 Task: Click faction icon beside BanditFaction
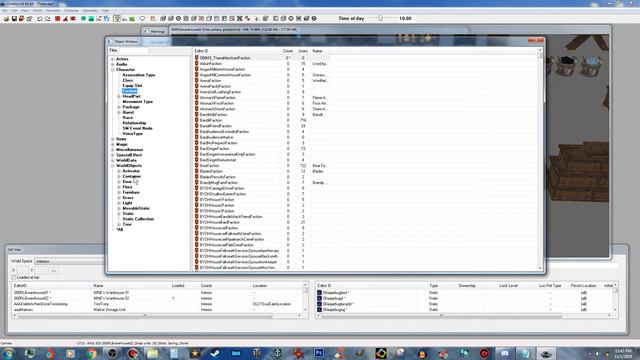click(197, 120)
